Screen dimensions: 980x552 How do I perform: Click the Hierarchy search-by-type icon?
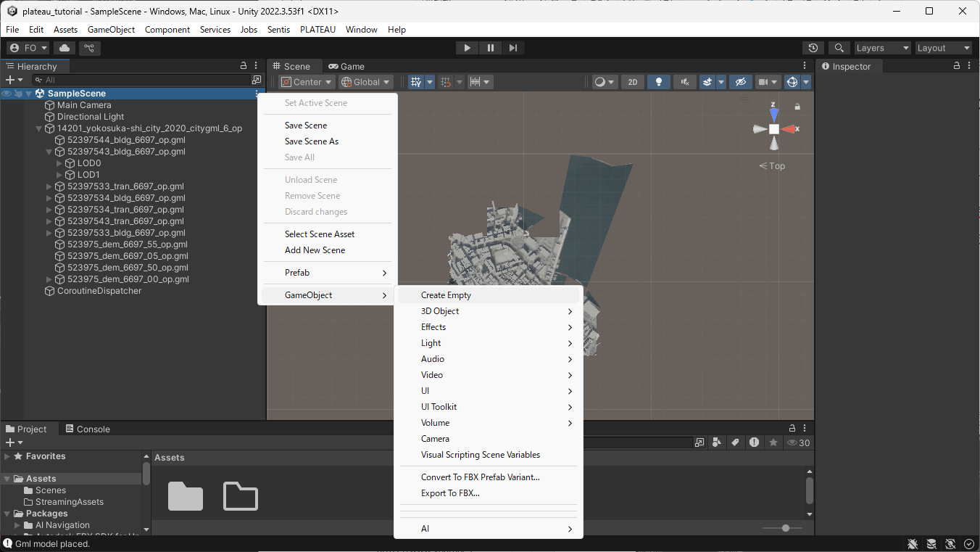257,80
